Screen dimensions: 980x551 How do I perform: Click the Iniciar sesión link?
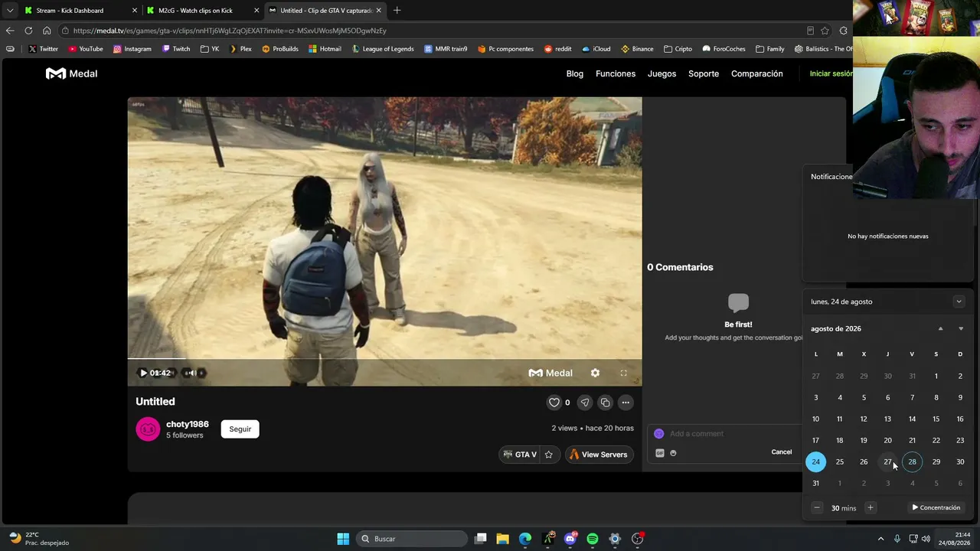click(x=831, y=73)
